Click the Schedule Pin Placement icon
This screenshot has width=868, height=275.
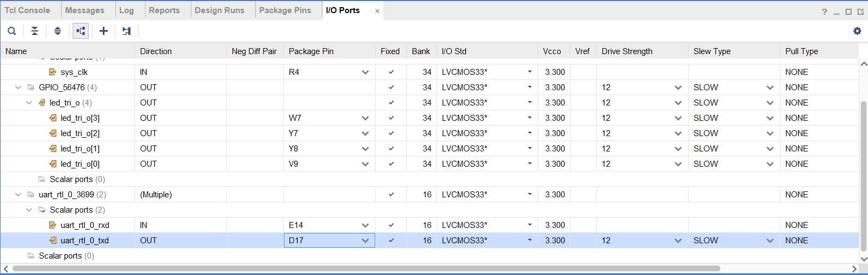point(126,31)
